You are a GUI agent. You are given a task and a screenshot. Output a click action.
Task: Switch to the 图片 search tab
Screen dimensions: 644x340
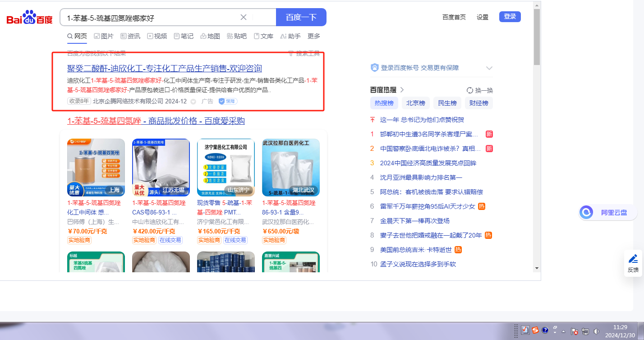click(104, 36)
